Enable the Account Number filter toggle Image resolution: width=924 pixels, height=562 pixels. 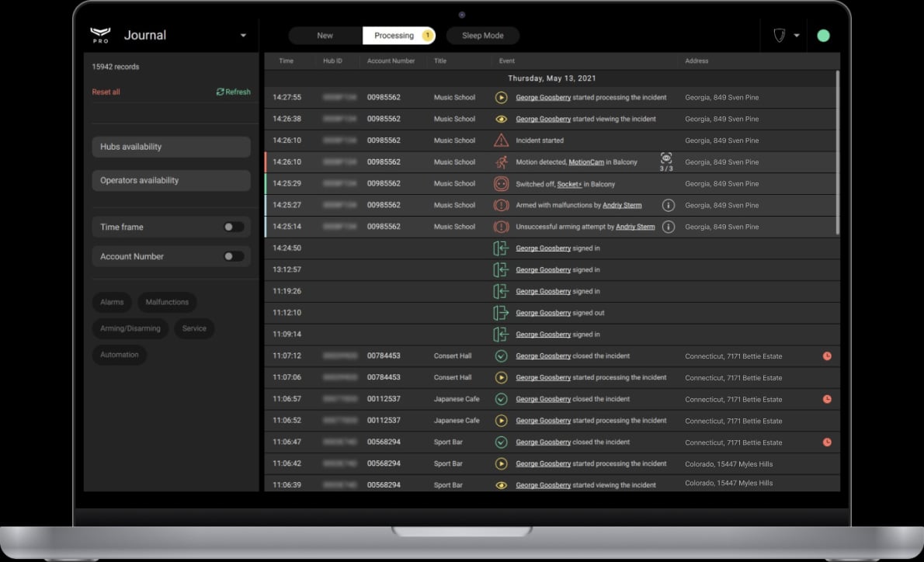(233, 256)
